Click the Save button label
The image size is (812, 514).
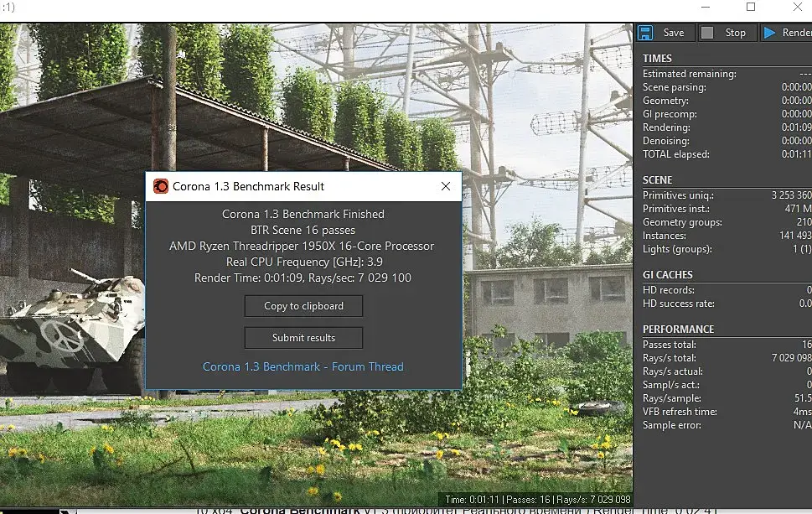(674, 33)
